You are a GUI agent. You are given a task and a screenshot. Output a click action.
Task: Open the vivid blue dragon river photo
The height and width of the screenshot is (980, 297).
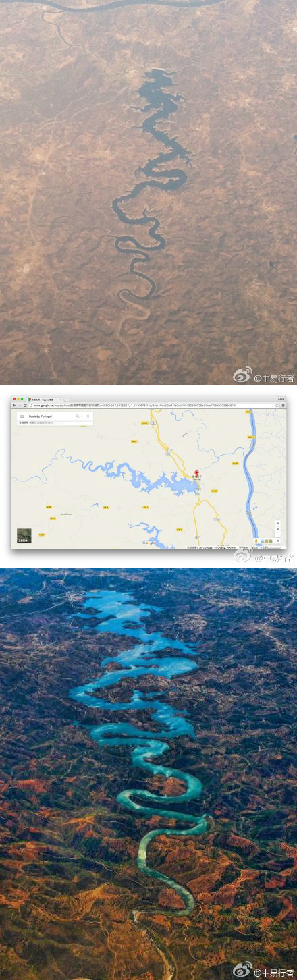pyautogui.click(x=148, y=773)
